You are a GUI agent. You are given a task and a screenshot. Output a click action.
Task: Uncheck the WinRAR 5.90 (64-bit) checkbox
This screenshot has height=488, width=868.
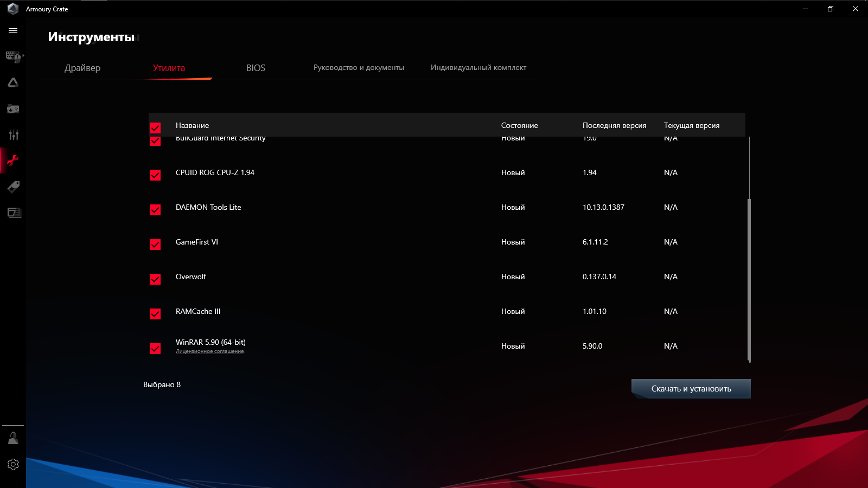coord(155,349)
